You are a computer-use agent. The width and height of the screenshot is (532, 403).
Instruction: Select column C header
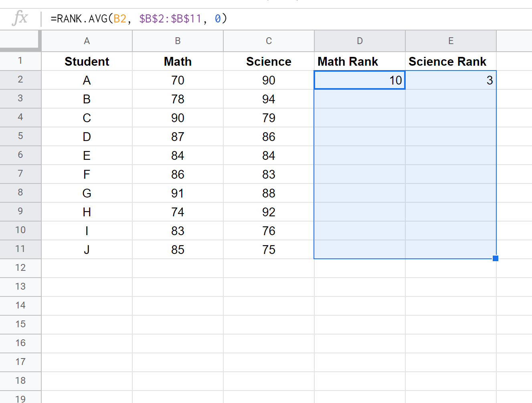pos(269,41)
